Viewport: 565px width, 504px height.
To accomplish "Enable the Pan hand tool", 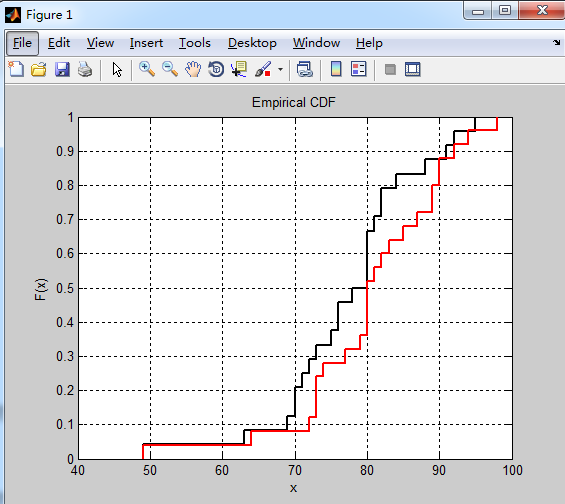I will (193, 69).
